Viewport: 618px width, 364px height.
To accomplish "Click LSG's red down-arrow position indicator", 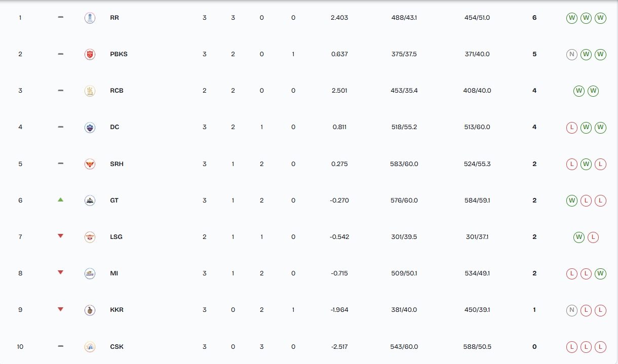I will (x=61, y=236).
